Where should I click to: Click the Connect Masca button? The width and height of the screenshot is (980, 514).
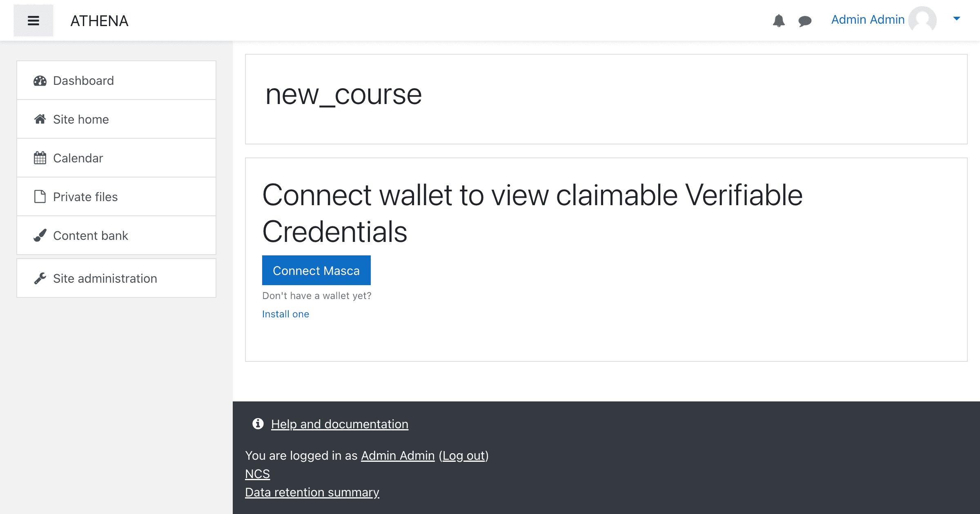tap(316, 270)
